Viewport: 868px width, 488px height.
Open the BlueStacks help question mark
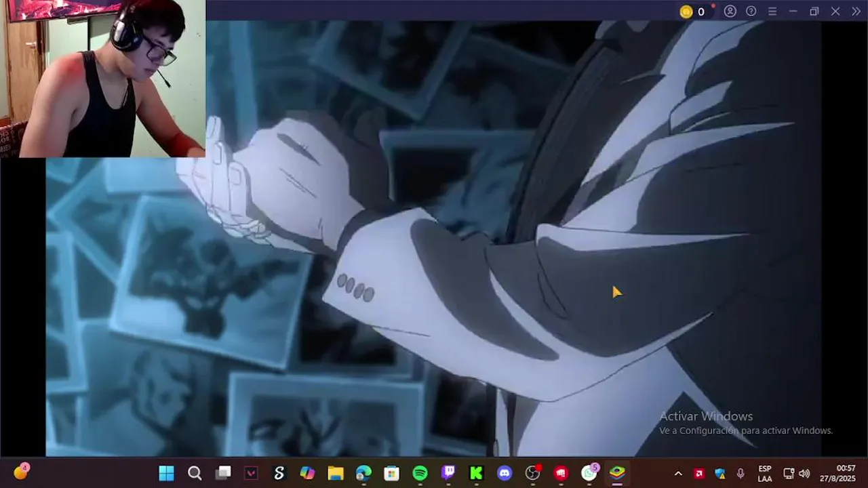pos(751,12)
